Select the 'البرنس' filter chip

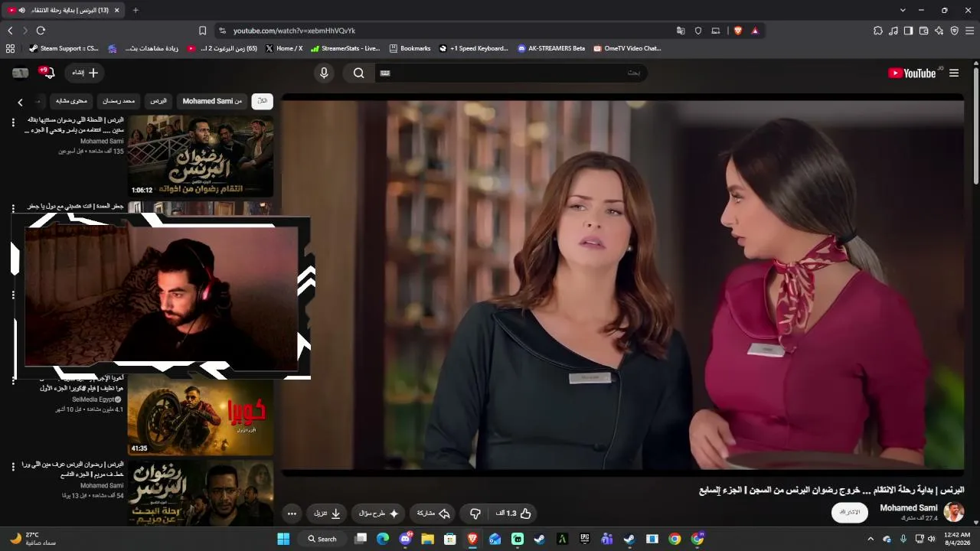pyautogui.click(x=158, y=101)
